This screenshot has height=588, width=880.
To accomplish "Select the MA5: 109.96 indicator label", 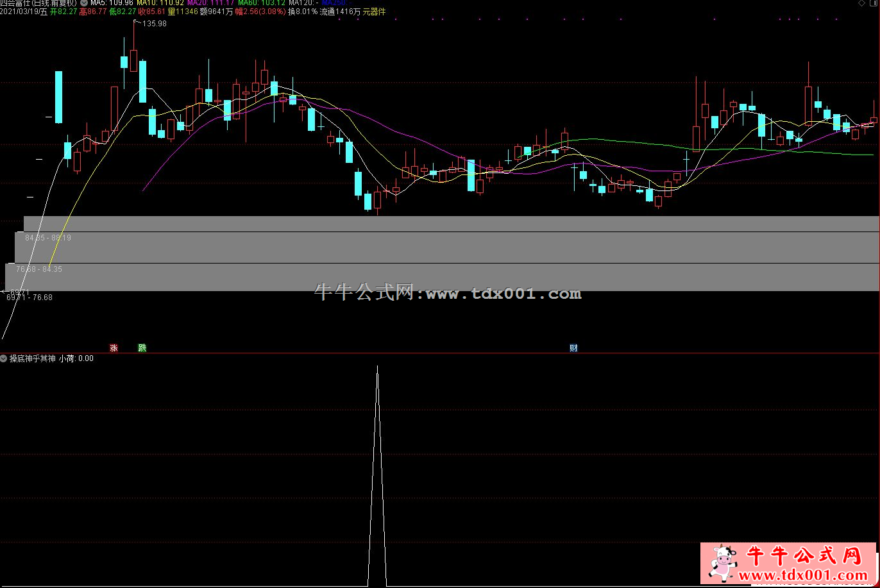I will (112, 3).
